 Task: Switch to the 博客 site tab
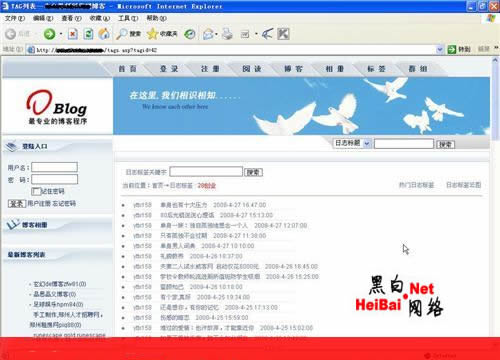293,69
